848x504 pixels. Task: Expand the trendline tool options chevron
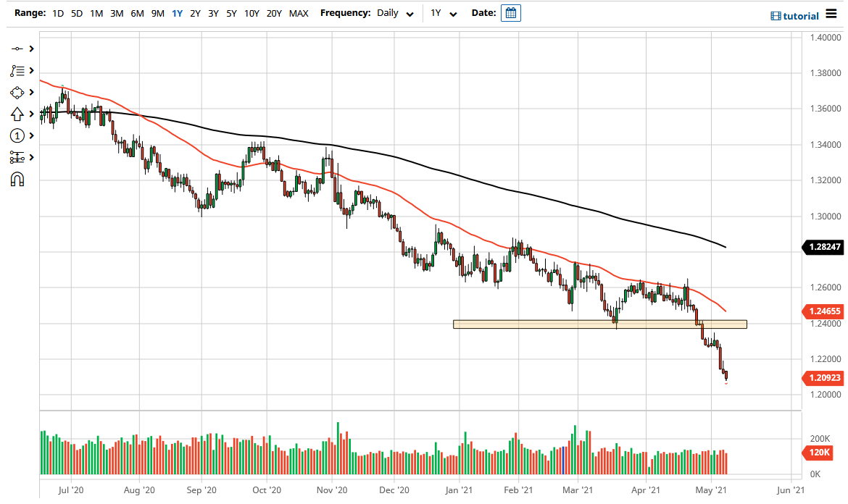click(32, 48)
